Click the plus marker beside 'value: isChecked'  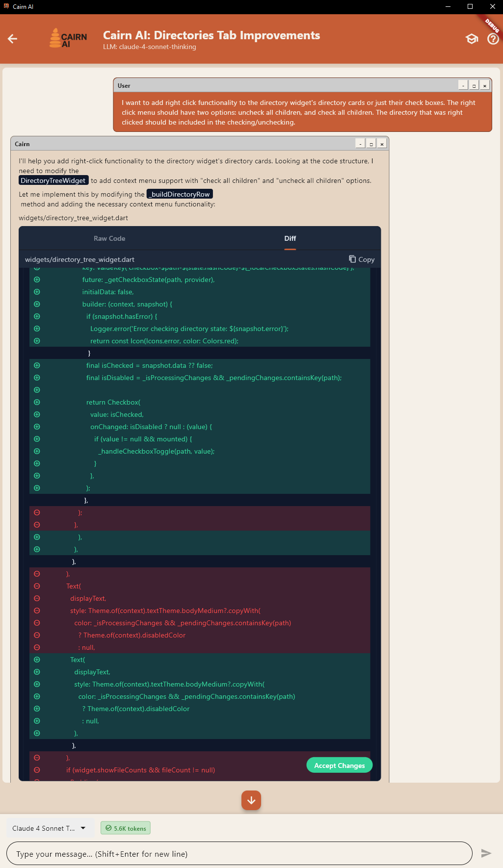(37, 414)
